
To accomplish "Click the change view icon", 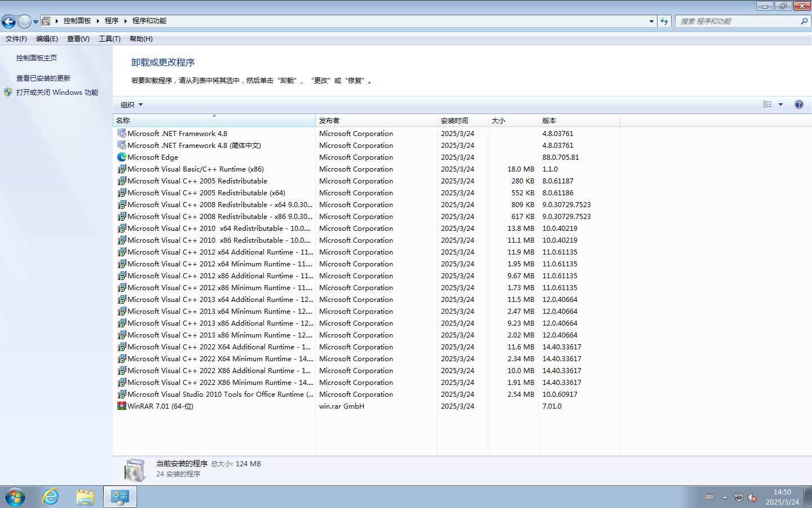I will (x=767, y=104).
